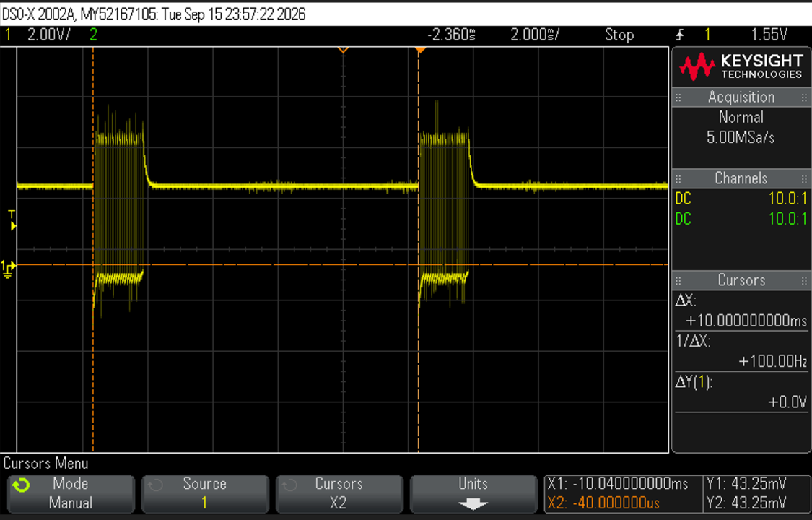Click the Acquisition panel header

click(x=741, y=97)
